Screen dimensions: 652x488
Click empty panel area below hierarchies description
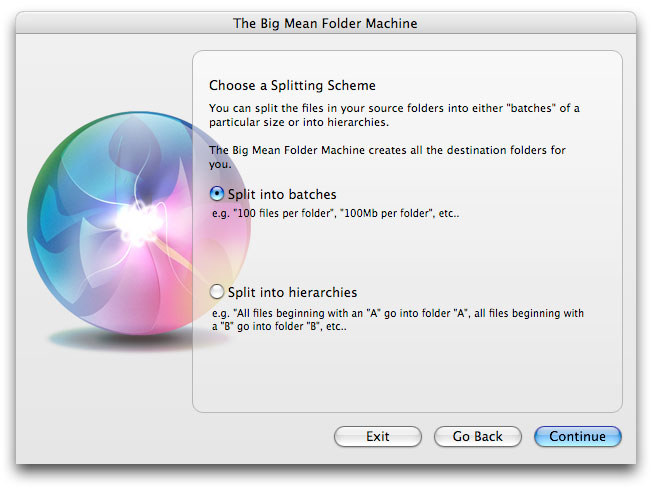click(x=408, y=372)
